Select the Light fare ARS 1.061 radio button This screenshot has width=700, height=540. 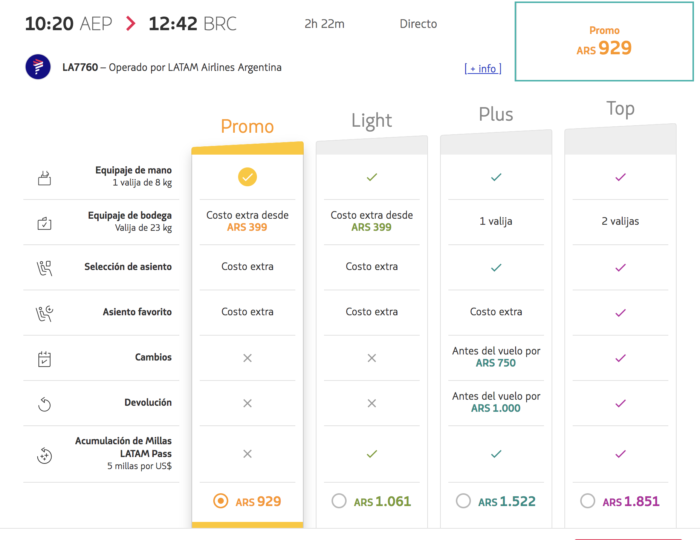339,501
